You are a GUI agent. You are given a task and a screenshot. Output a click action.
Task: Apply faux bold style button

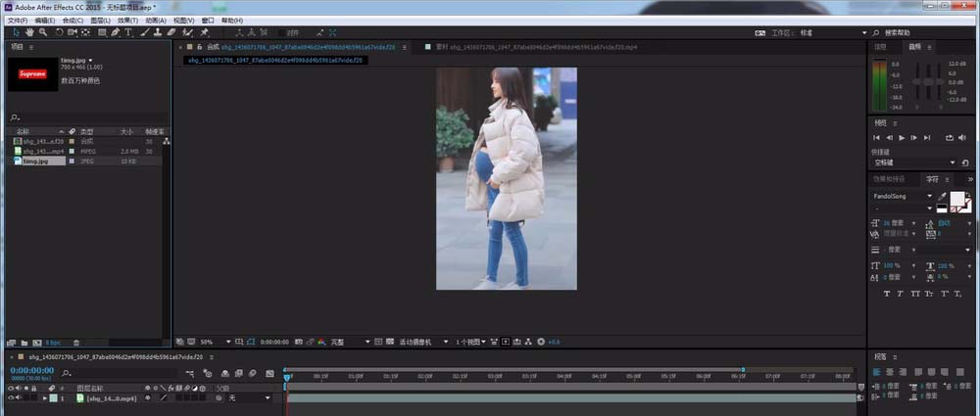click(887, 294)
